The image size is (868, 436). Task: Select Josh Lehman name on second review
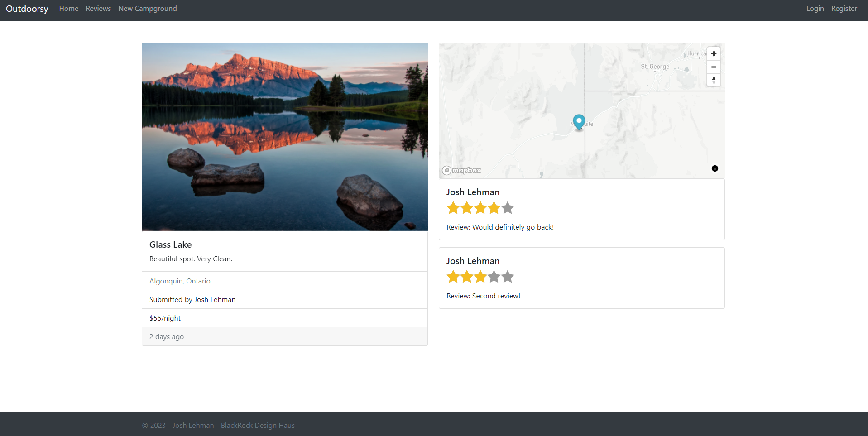coord(473,261)
